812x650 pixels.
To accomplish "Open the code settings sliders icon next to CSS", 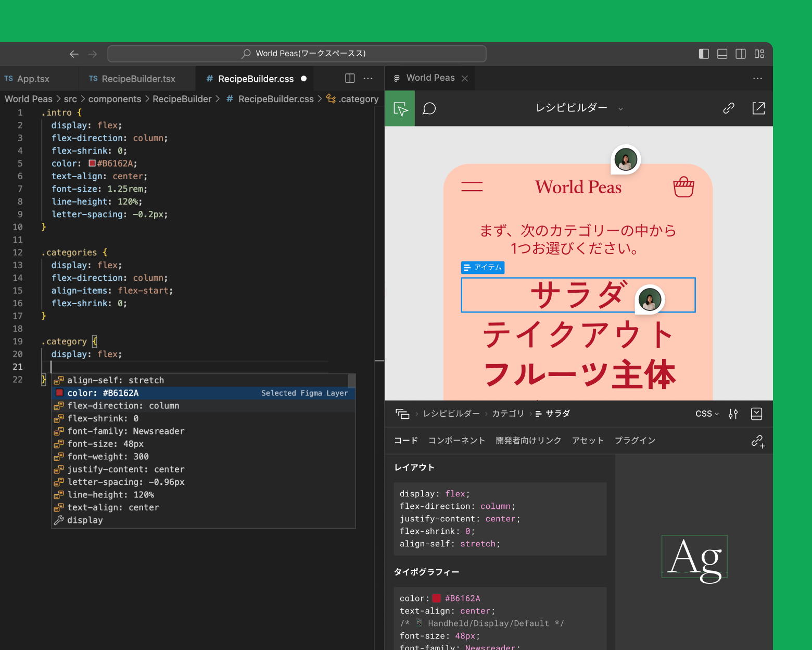I will coord(733,414).
